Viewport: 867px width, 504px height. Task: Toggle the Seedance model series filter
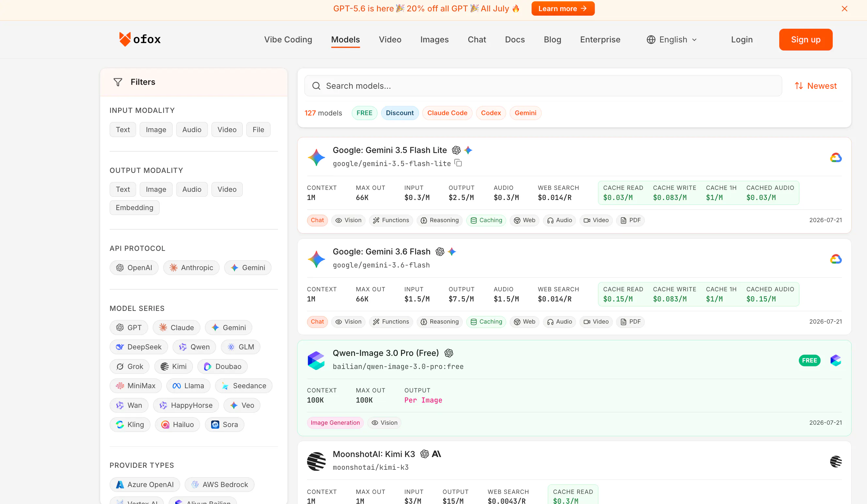point(243,386)
